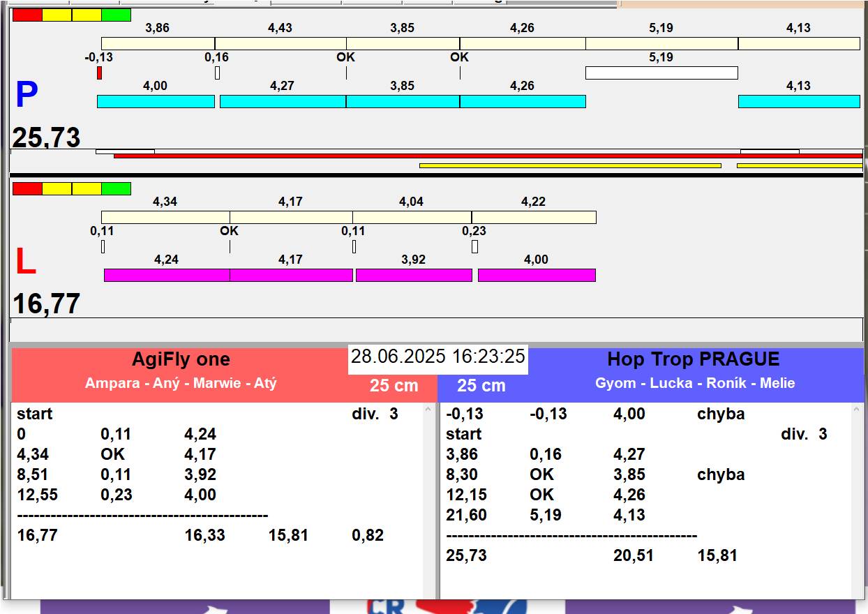Screen dimensions: 868x614
Task: Click the 25 cm label on the blue header
Action: click(x=481, y=386)
